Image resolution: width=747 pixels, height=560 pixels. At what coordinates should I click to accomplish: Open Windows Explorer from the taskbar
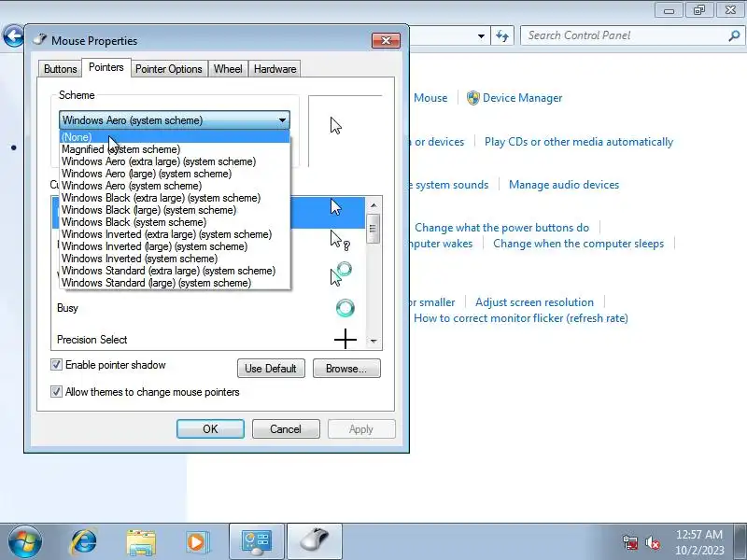(141, 542)
